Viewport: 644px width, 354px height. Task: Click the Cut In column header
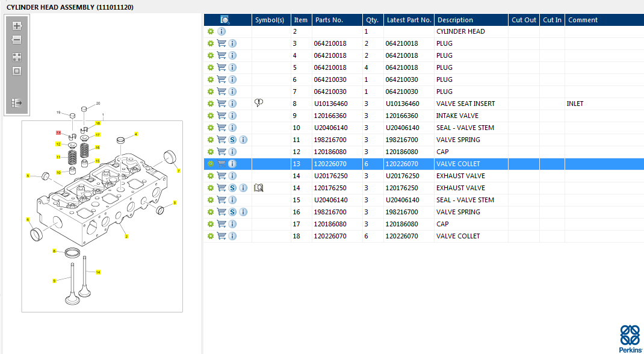[x=552, y=20]
